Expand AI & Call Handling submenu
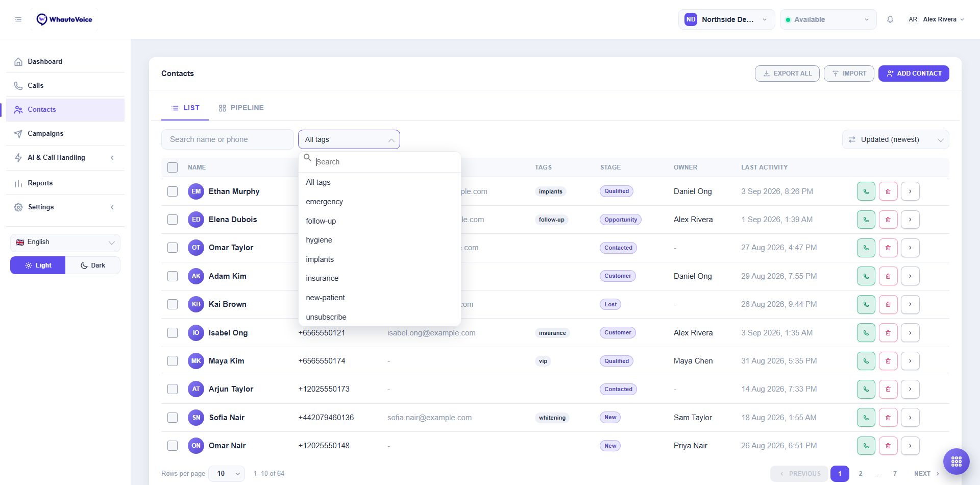This screenshot has width=980, height=485. click(65, 158)
